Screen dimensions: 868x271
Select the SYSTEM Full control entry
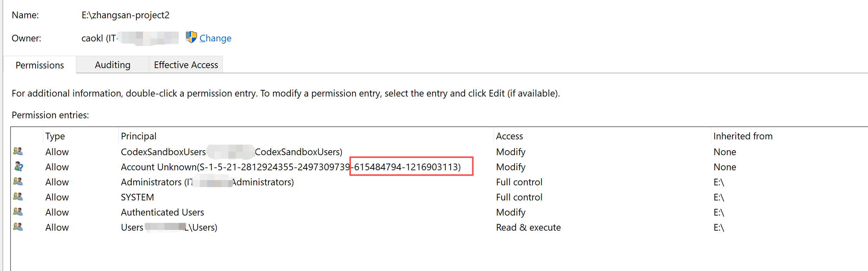point(439,197)
